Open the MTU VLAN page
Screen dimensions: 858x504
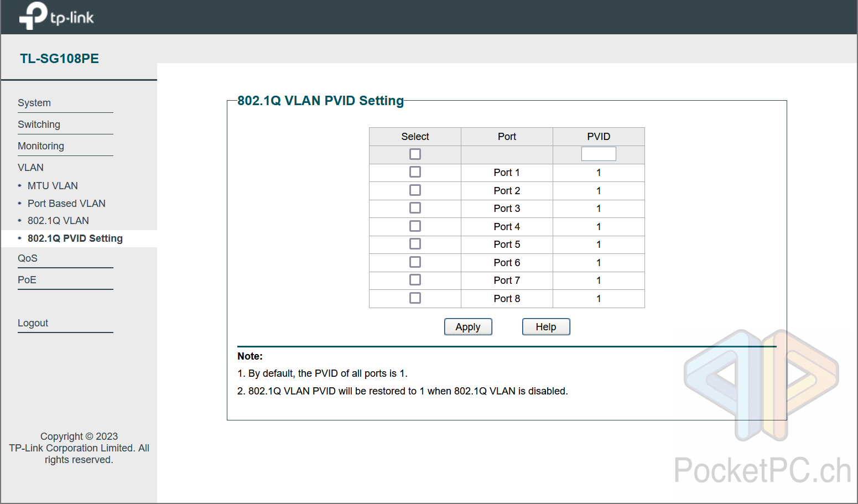pos(53,186)
